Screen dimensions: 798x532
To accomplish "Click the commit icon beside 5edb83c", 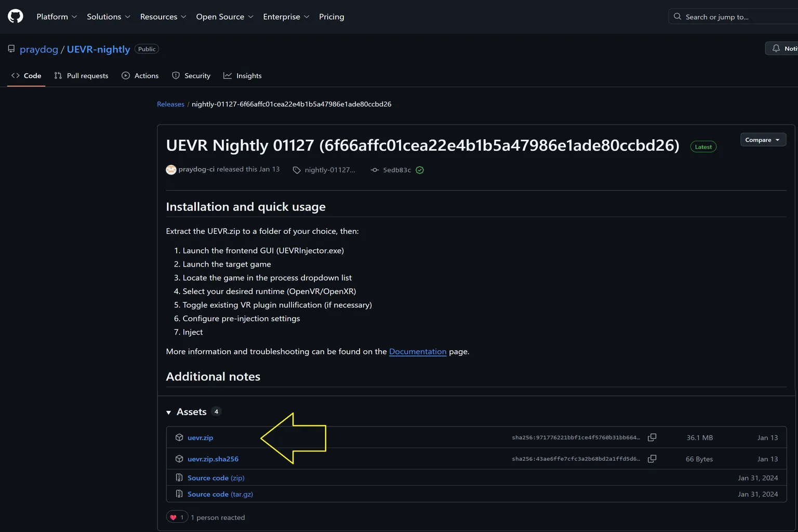I will [375, 170].
